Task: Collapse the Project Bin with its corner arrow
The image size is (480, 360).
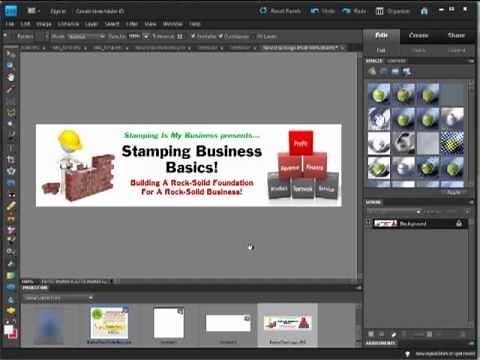Action: (x=359, y=288)
